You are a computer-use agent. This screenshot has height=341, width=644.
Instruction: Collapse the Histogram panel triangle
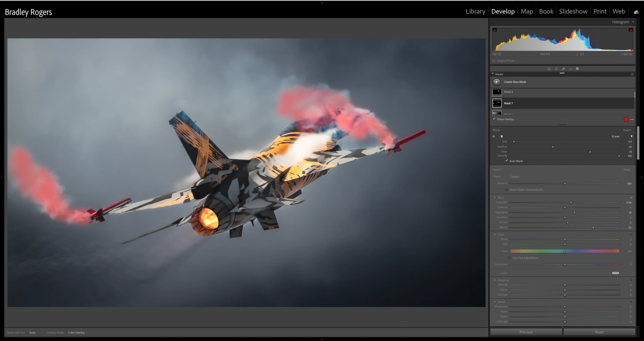[633, 22]
